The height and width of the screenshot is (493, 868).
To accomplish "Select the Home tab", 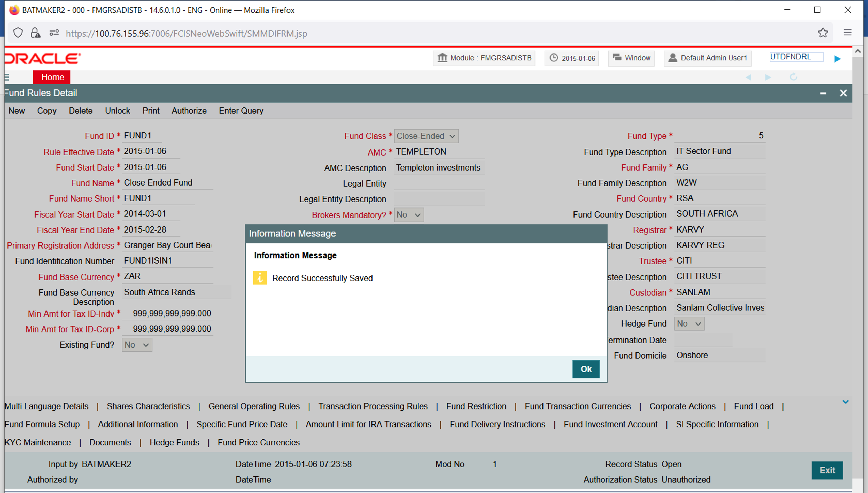I will [x=52, y=77].
